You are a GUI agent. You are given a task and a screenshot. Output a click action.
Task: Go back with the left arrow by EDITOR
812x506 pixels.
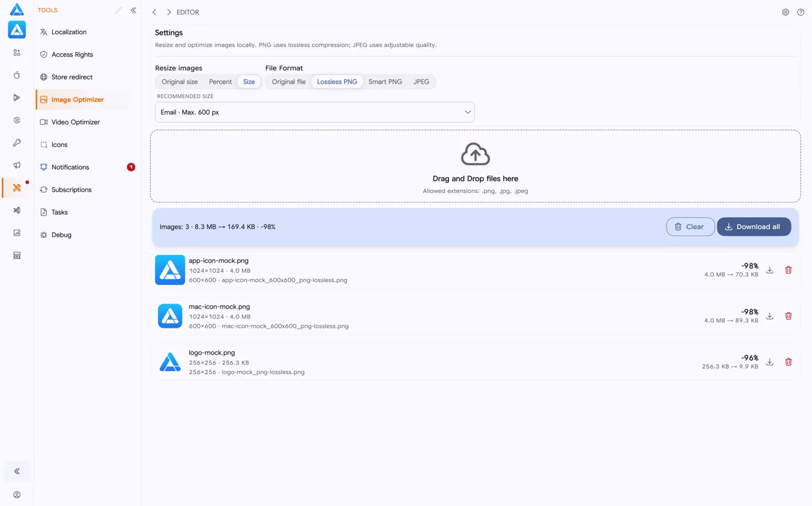coord(154,12)
